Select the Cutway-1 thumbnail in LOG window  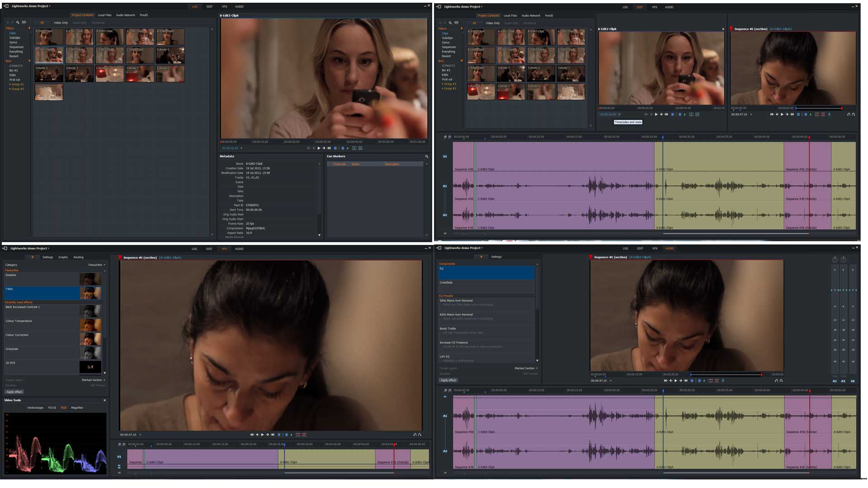pyautogui.click(x=170, y=56)
